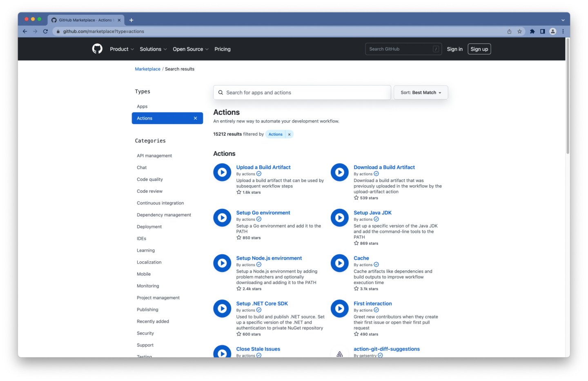Open the Upload a Build Artifact link

coord(263,167)
